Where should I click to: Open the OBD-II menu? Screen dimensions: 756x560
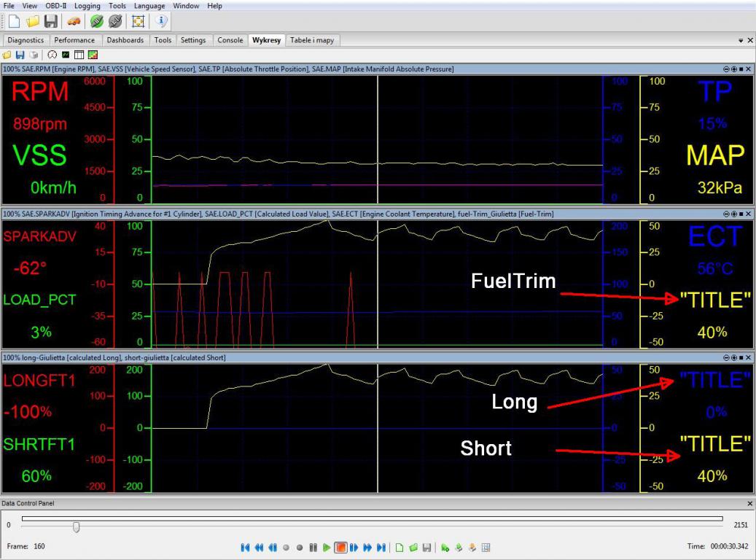tap(56, 6)
